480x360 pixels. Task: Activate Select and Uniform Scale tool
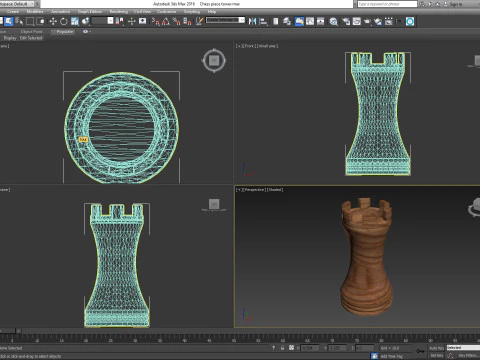click(x=74, y=21)
